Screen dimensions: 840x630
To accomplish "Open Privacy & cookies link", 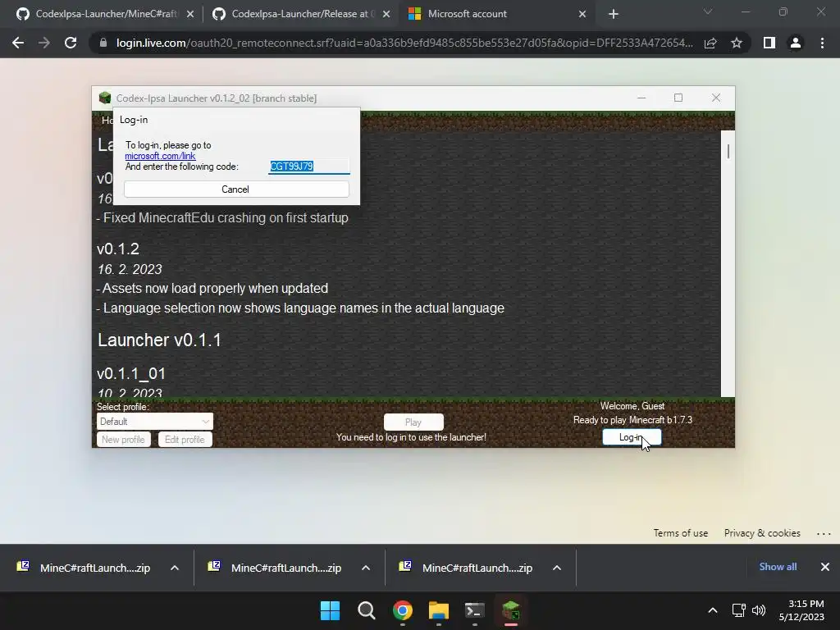I will 762,533.
